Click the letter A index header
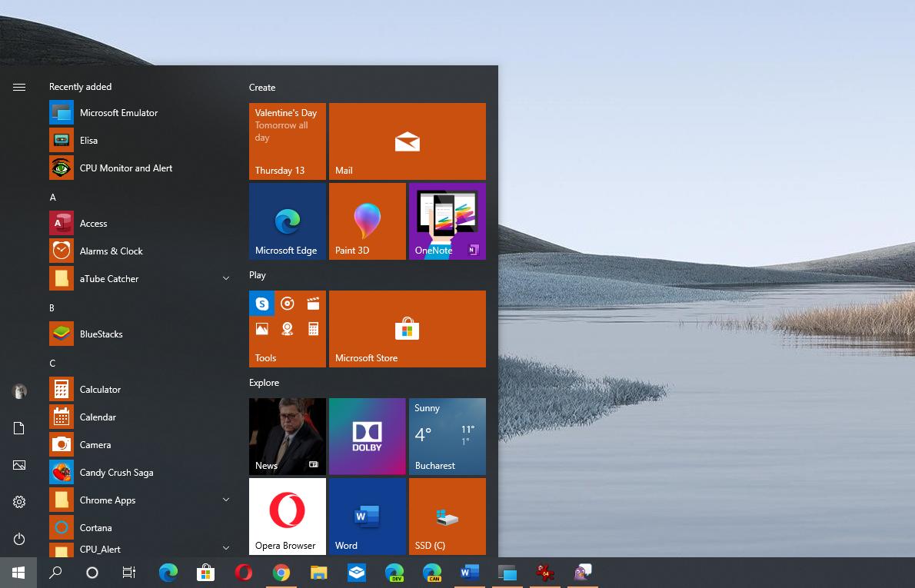Screen dimensions: 915x588 (x=52, y=198)
